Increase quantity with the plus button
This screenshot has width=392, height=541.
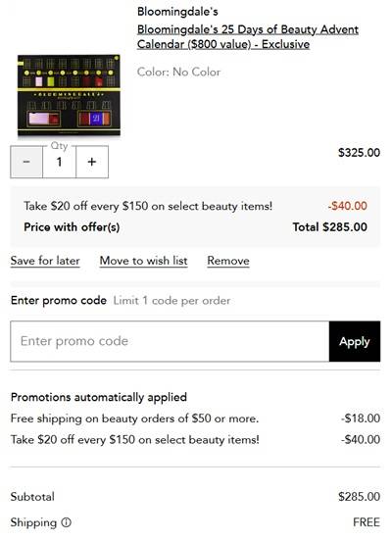(92, 162)
